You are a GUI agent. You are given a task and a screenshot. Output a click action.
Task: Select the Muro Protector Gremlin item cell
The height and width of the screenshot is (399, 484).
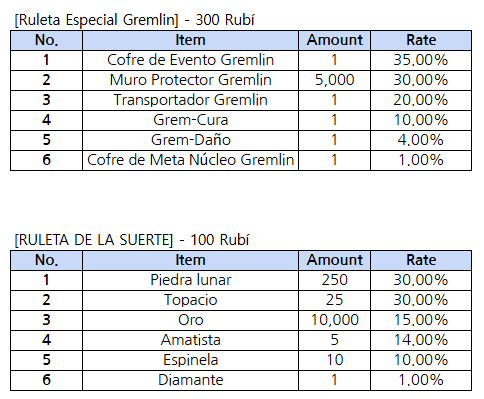tap(190, 80)
